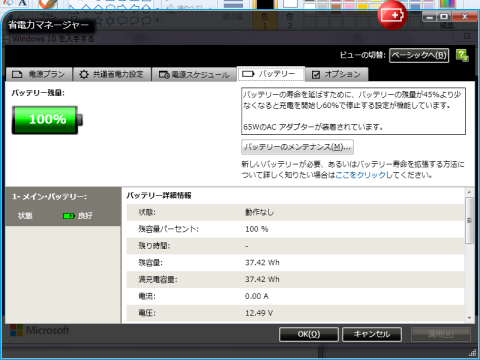Click the 動作なし status value

click(259, 212)
